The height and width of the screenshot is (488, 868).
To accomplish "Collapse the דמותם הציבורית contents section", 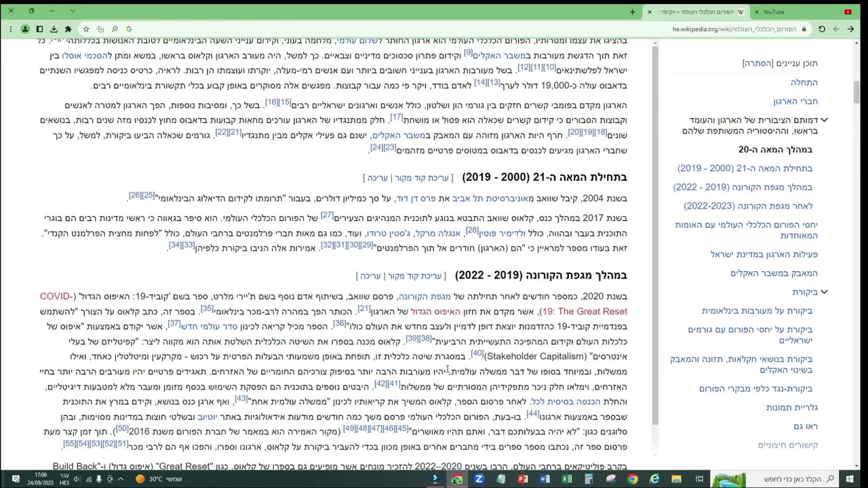I will tap(825, 121).
